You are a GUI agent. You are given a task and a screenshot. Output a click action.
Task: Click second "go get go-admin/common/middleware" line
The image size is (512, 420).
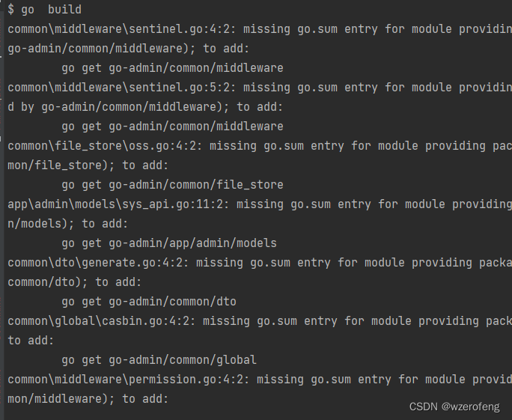[172, 127]
